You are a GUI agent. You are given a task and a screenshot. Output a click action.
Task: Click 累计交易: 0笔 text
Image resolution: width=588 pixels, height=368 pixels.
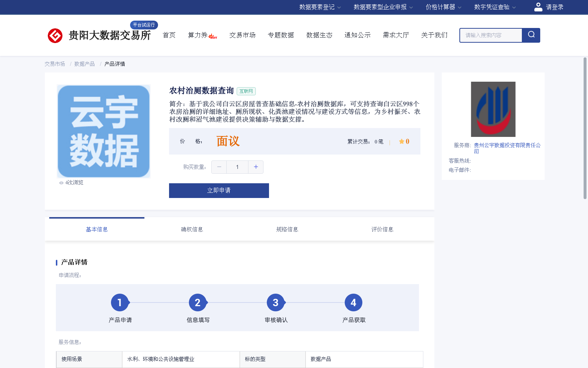coord(365,142)
